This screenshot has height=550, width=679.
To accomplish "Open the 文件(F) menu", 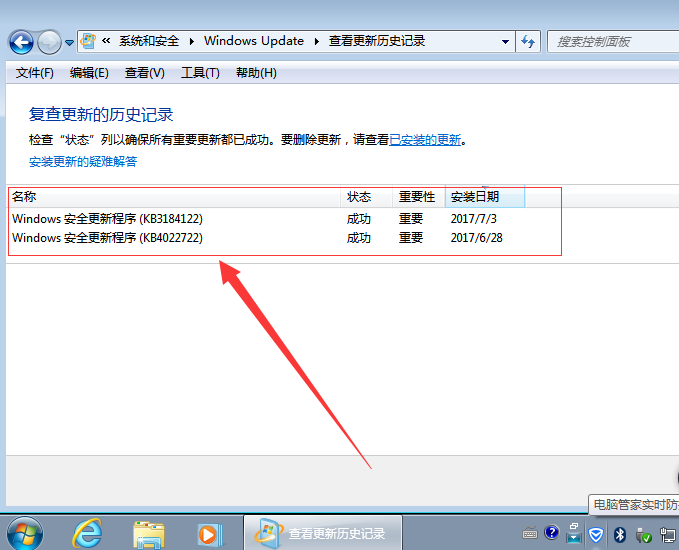I will [35, 73].
